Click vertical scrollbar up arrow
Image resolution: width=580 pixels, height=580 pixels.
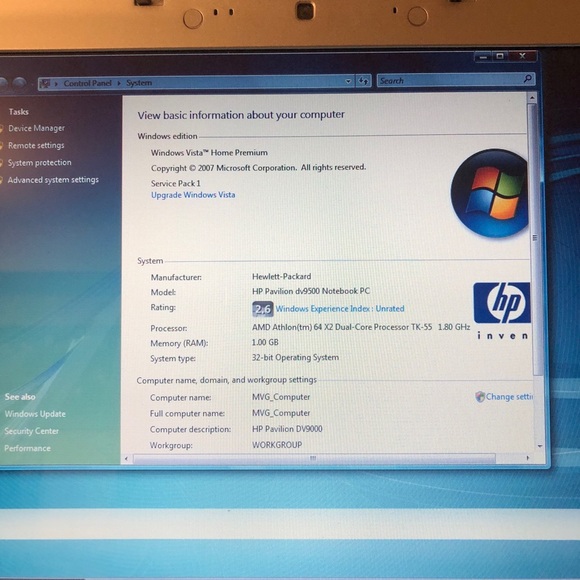[532, 98]
